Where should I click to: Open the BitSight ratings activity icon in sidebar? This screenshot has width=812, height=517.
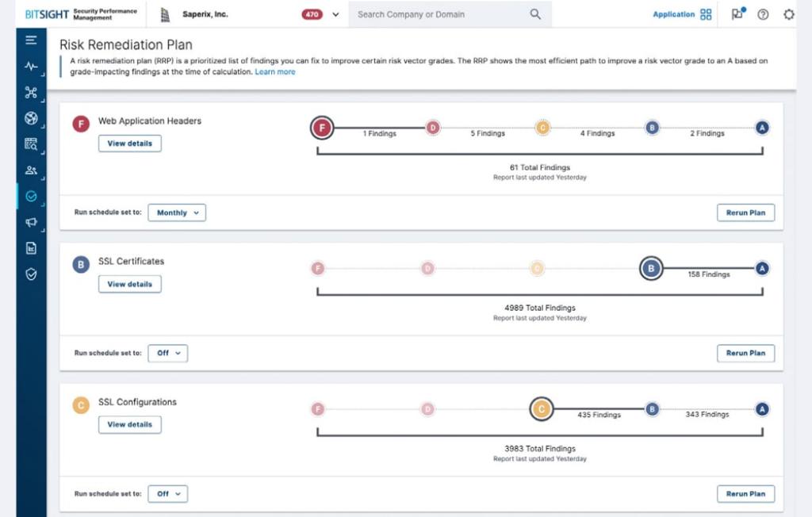coord(30,66)
